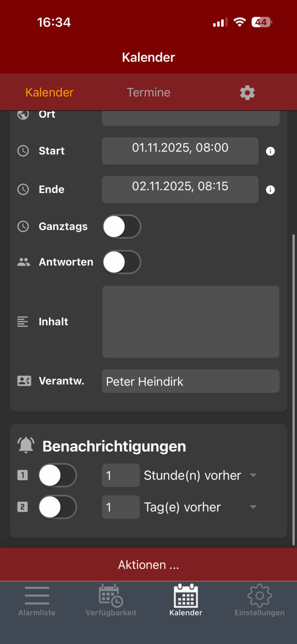Screen dimensions: 297x644
Task: Switch to the Termine tab
Action: tap(148, 92)
